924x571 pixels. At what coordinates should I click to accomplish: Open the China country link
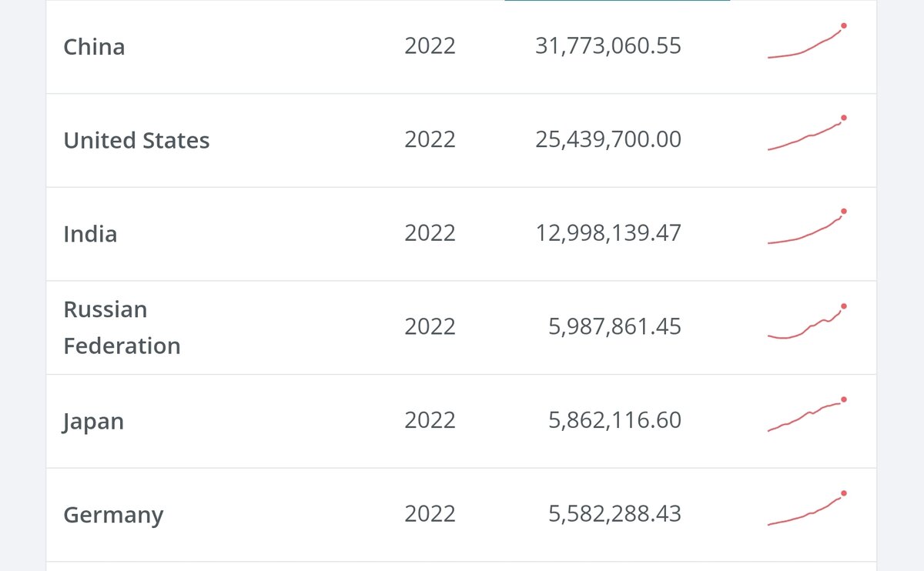(94, 47)
